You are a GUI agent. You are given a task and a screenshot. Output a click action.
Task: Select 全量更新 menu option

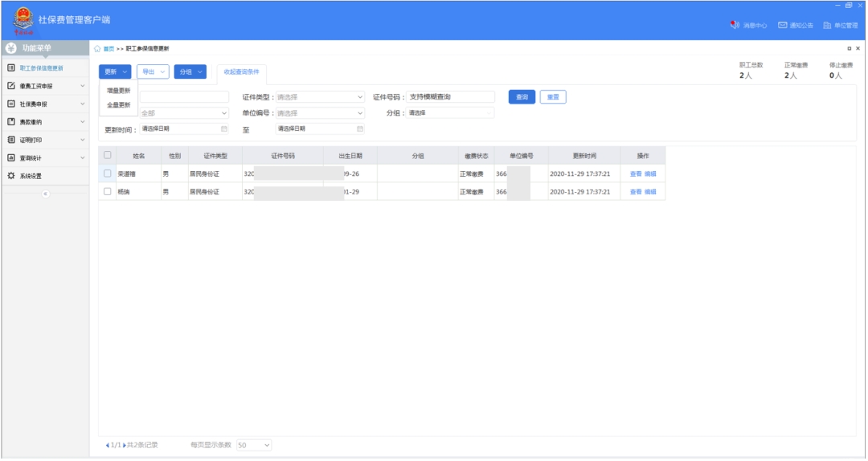(118, 105)
